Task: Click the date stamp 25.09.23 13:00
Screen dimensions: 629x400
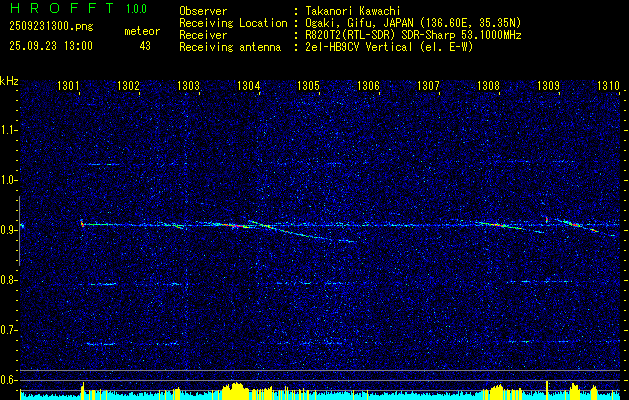Action: coord(51,46)
